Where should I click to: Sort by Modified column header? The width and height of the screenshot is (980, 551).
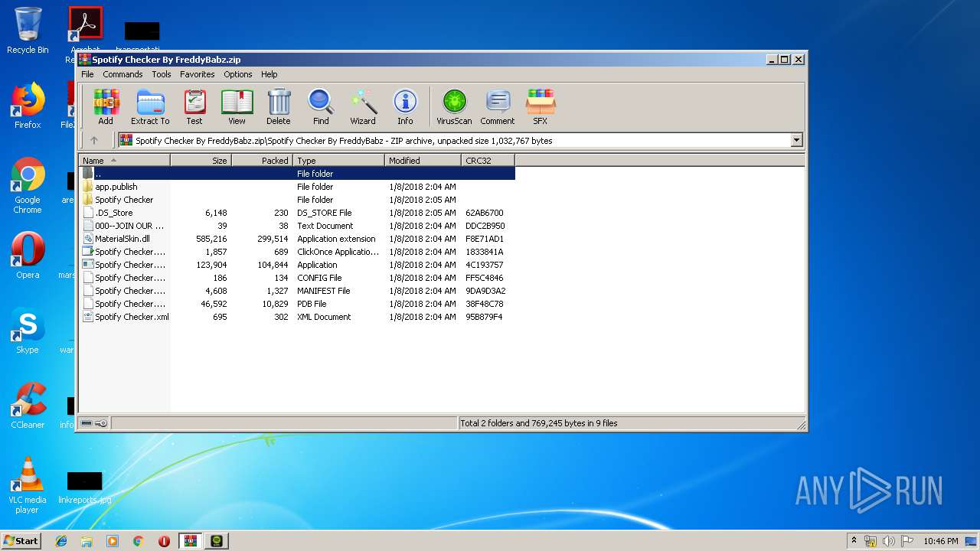(423, 160)
